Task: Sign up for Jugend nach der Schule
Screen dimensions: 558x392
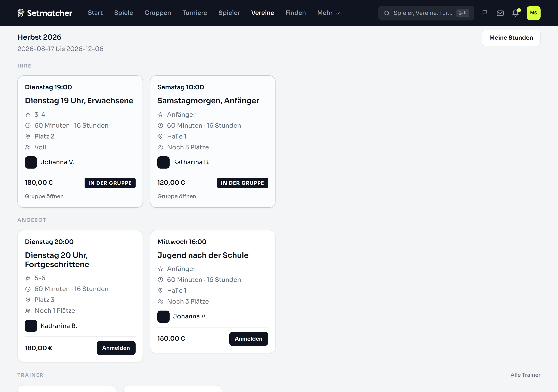Action: 248,339
